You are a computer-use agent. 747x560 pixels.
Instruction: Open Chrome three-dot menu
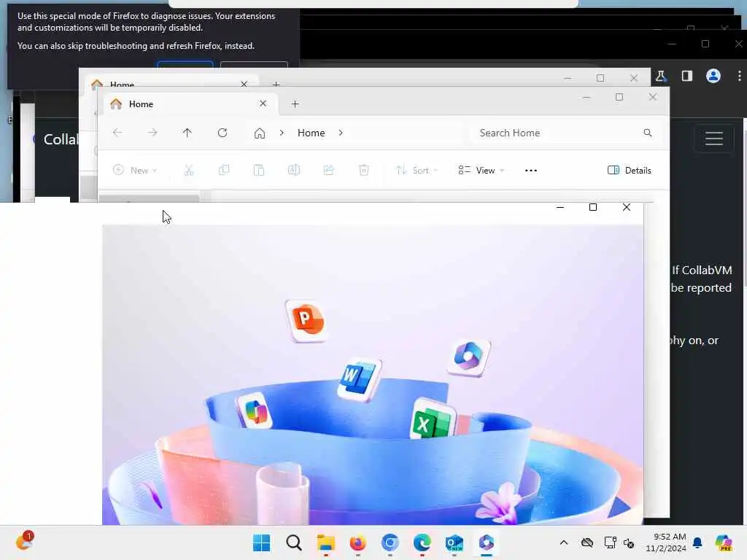point(740,76)
